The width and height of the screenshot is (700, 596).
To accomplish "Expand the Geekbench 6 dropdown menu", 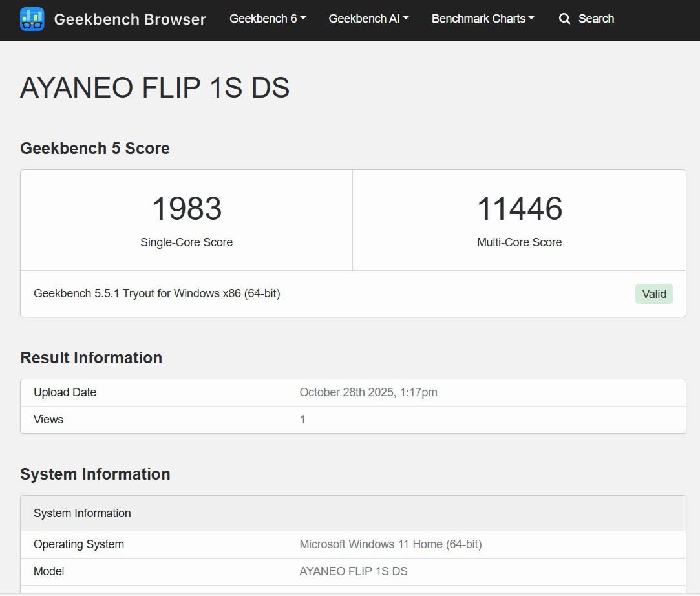I will point(268,19).
